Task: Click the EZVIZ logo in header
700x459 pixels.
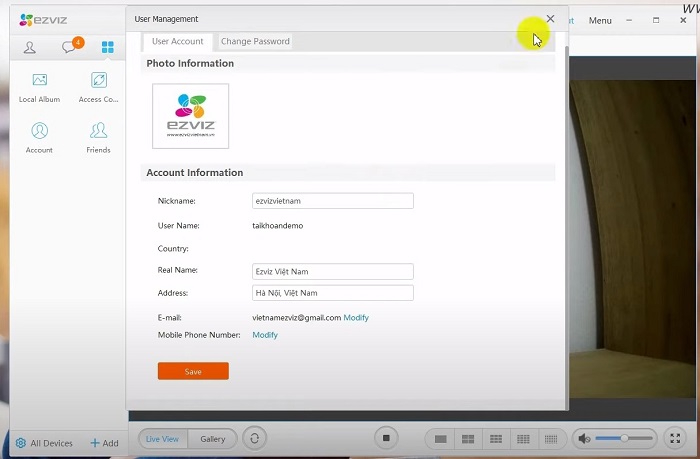Action: (43, 20)
